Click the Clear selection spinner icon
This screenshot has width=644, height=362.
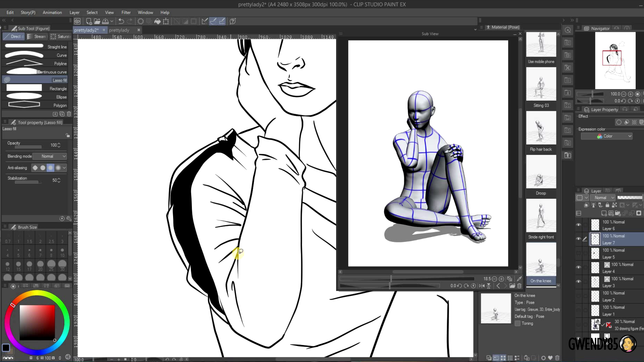point(141,21)
